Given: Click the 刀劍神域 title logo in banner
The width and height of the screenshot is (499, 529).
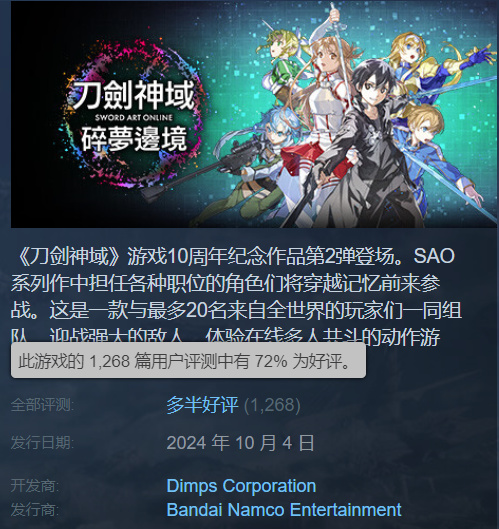Looking at the screenshot, I should 133,95.
